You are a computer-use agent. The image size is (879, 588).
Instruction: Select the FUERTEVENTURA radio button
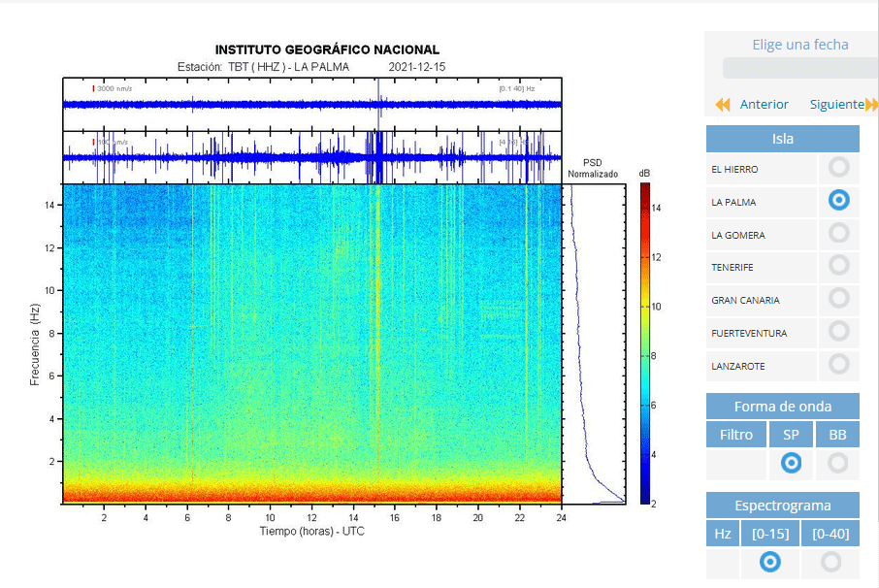click(x=838, y=331)
